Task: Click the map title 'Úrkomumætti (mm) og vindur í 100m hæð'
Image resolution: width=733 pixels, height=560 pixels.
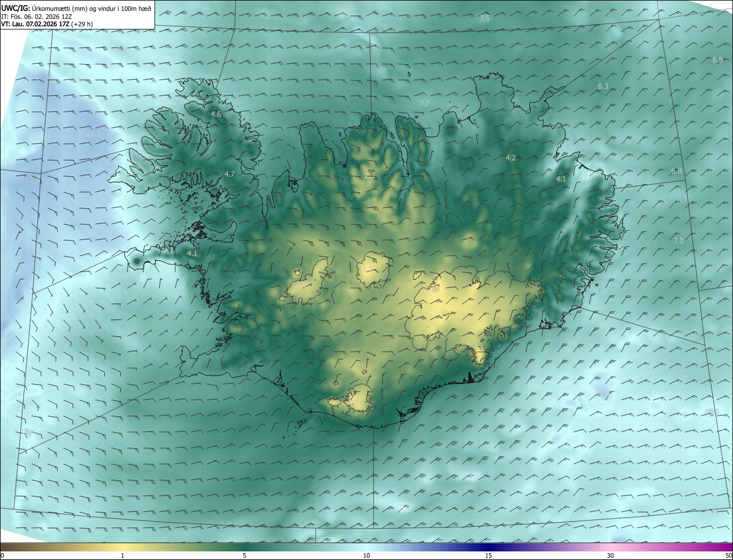Action: [92, 8]
